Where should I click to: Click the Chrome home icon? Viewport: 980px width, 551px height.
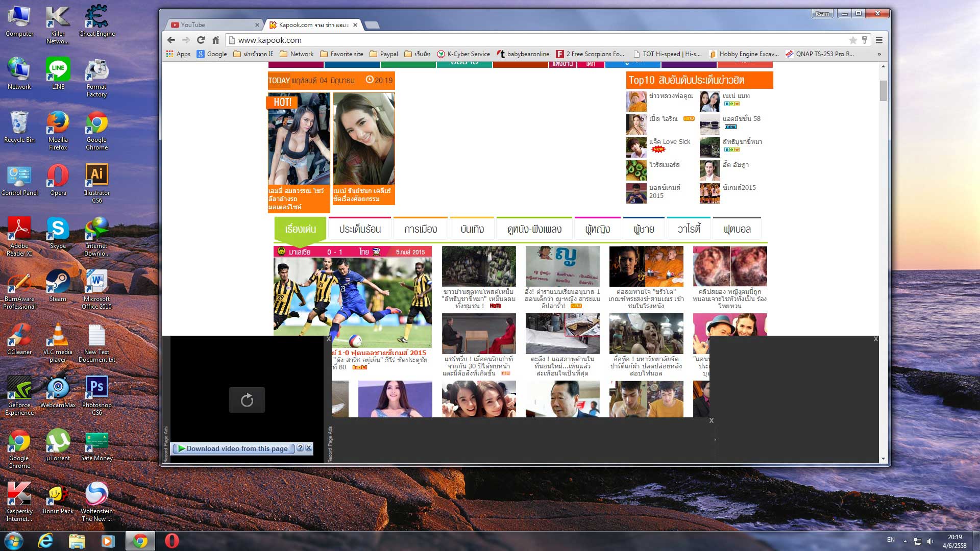coord(216,40)
